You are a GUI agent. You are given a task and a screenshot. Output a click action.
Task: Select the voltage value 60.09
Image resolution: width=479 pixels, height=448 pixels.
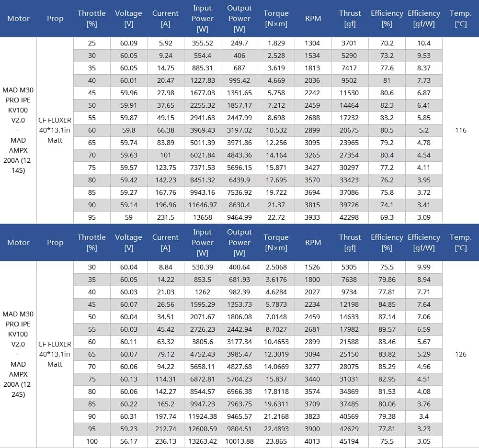click(x=128, y=43)
